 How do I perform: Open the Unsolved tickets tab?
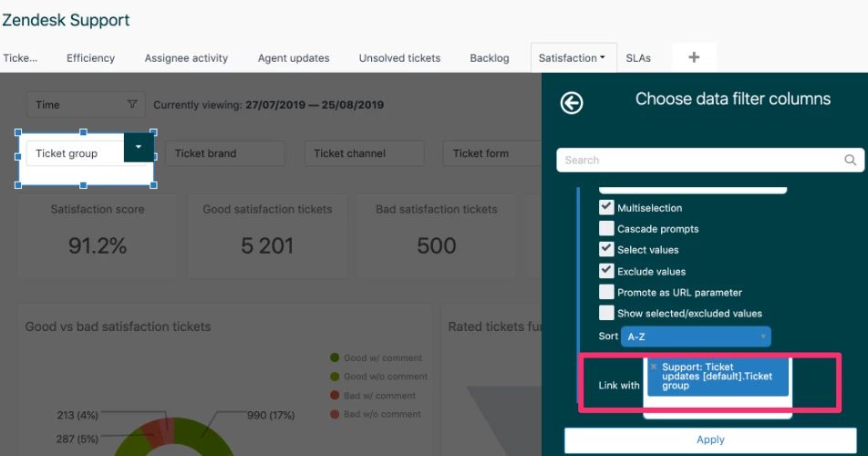[399, 58]
